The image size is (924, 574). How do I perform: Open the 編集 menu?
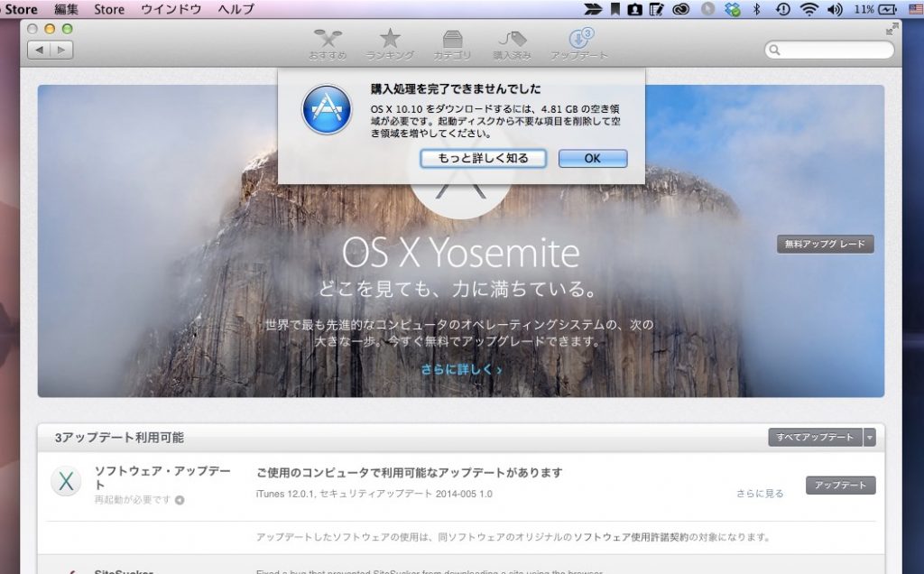(66, 9)
